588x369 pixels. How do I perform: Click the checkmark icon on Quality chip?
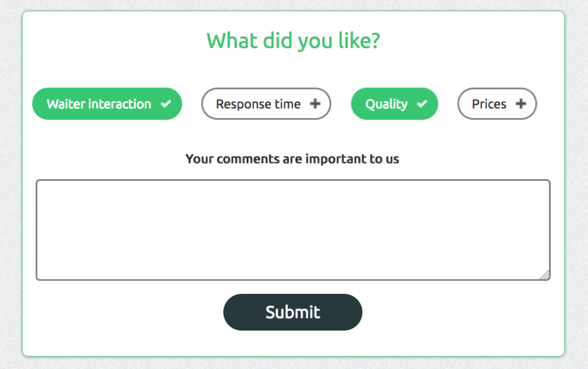point(422,104)
